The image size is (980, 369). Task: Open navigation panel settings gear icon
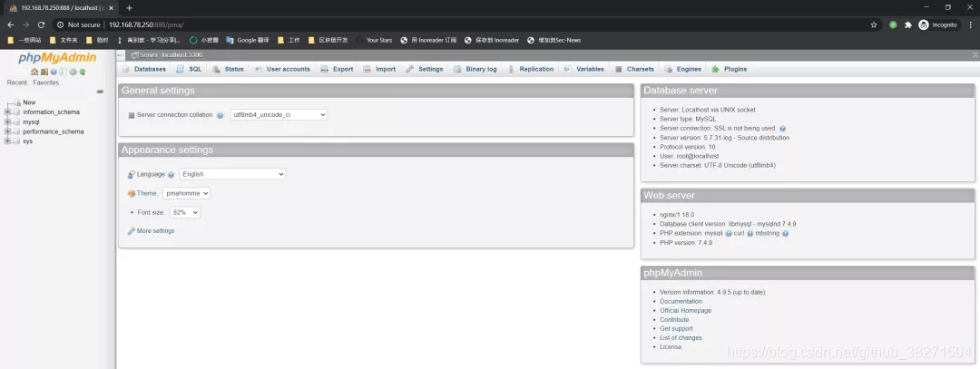[73, 72]
